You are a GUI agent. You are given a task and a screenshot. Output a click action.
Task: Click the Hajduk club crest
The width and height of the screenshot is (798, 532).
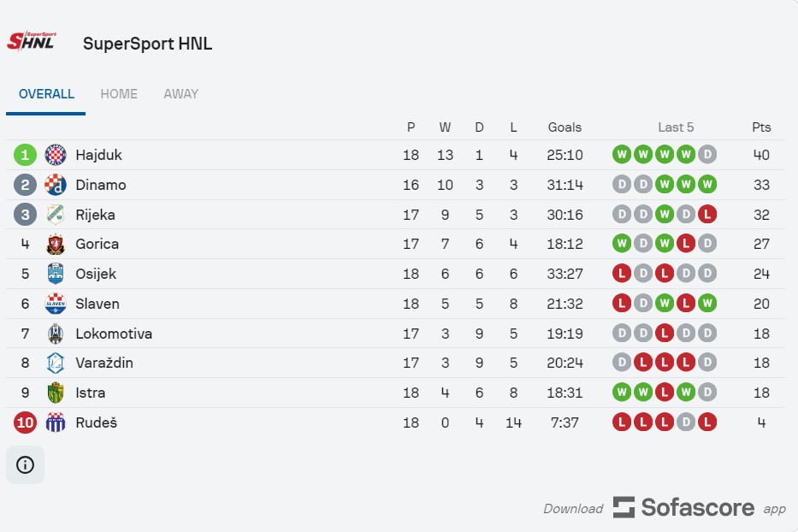point(56,155)
